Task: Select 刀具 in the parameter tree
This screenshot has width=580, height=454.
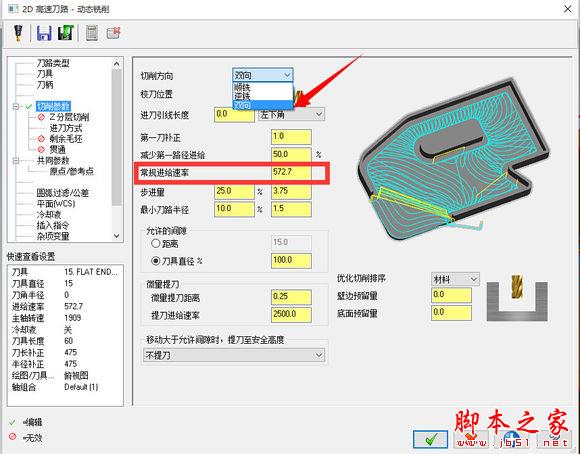Action: pyautogui.click(x=44, y=74)
